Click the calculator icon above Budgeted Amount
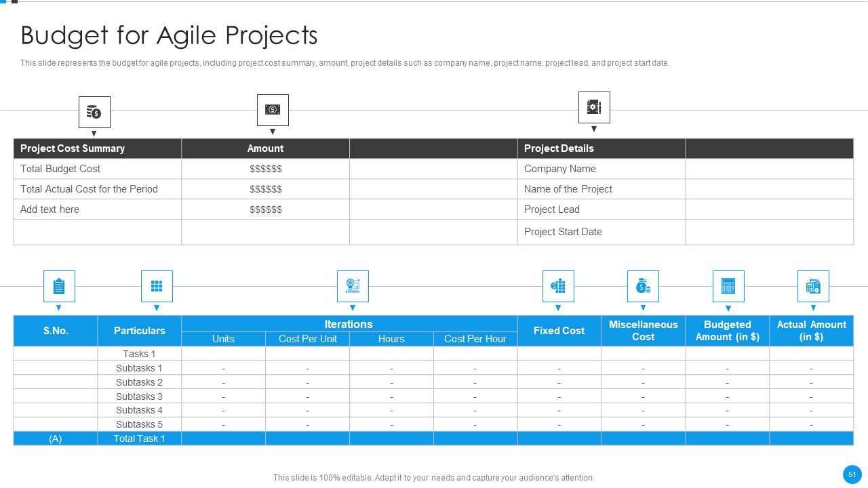 coord(728,286)
